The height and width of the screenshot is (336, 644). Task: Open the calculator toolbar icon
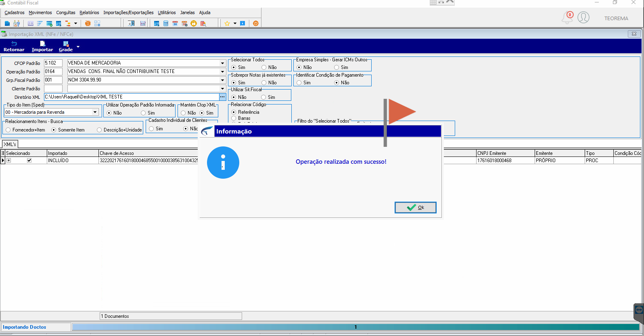(x=166, y=23)
